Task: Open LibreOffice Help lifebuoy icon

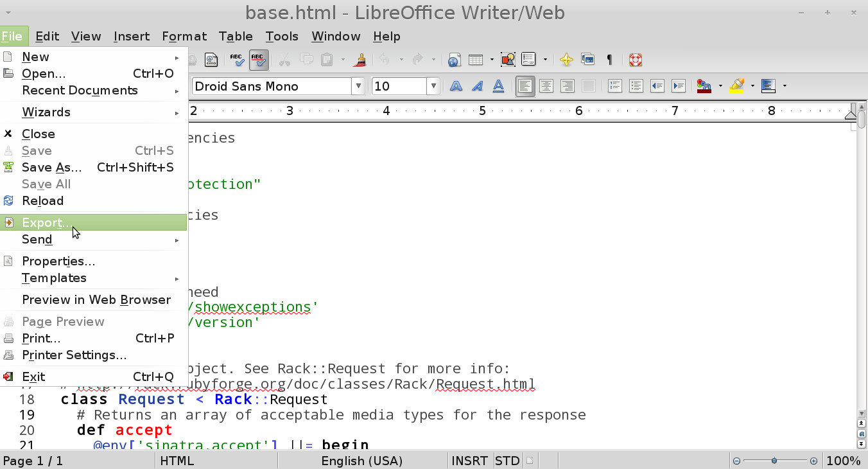Action: (636, 60)
